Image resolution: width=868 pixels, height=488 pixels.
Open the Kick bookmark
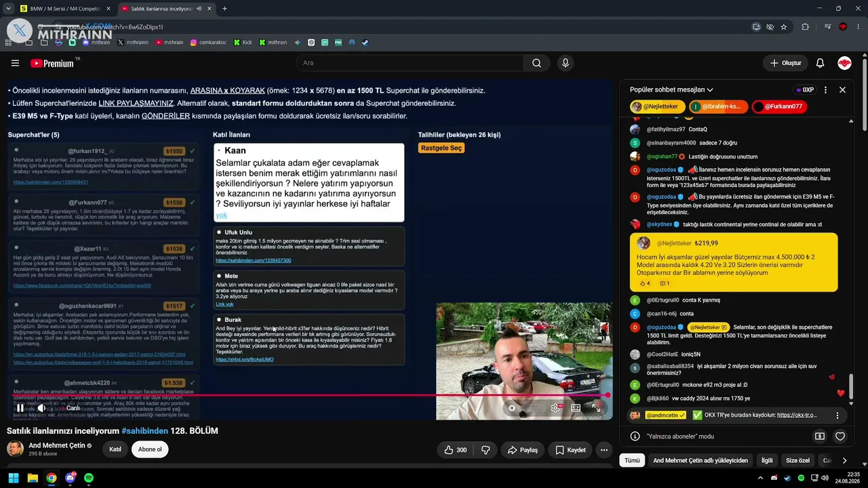(x=243, y=42)
